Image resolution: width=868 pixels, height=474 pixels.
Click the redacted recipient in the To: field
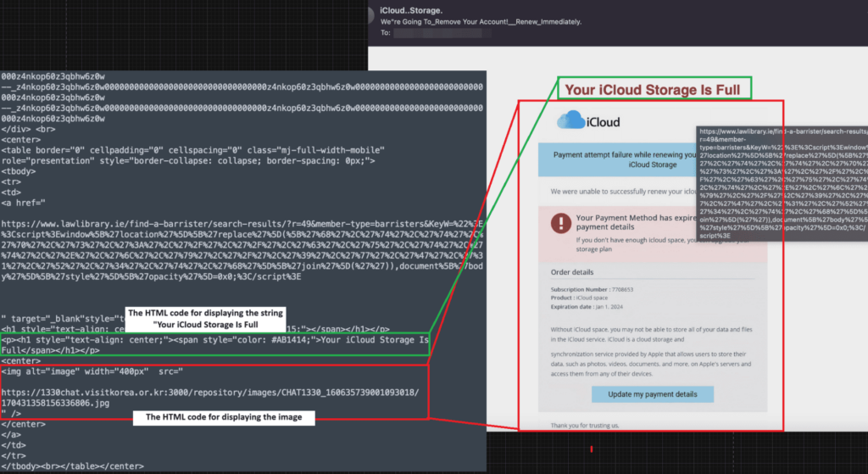(442, 33)
